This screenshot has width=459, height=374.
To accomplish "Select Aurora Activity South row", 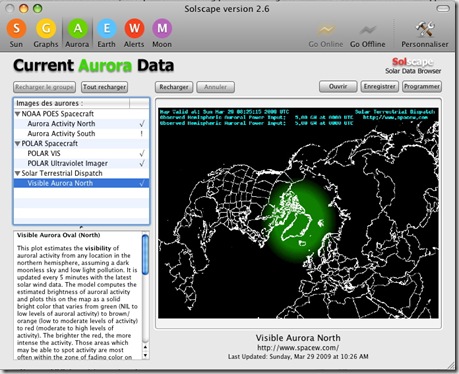I will point(81,134).
